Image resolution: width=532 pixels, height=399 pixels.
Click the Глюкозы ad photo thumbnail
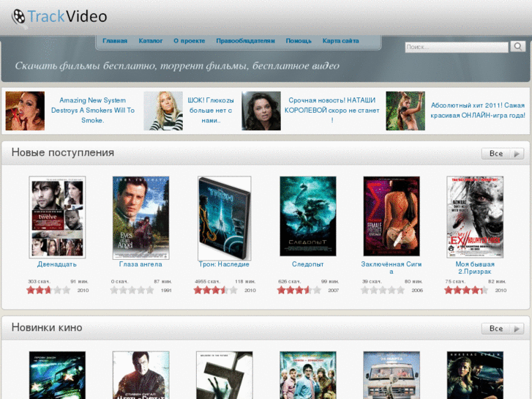(163, 111)
